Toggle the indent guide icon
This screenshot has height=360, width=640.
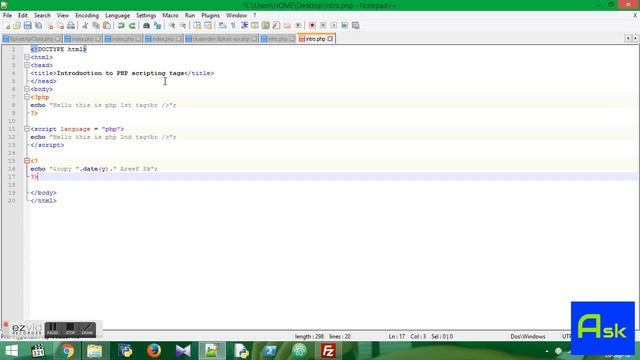pos(244,26)
